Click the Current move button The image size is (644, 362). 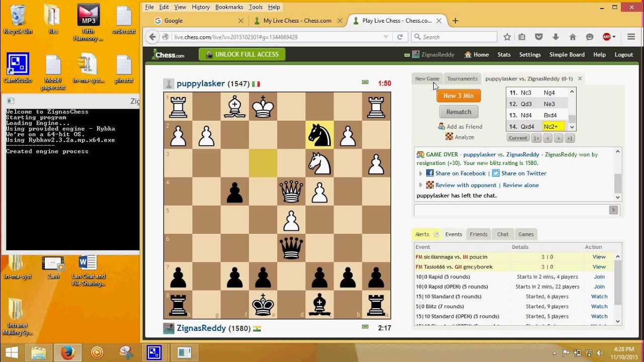(518, 138)
